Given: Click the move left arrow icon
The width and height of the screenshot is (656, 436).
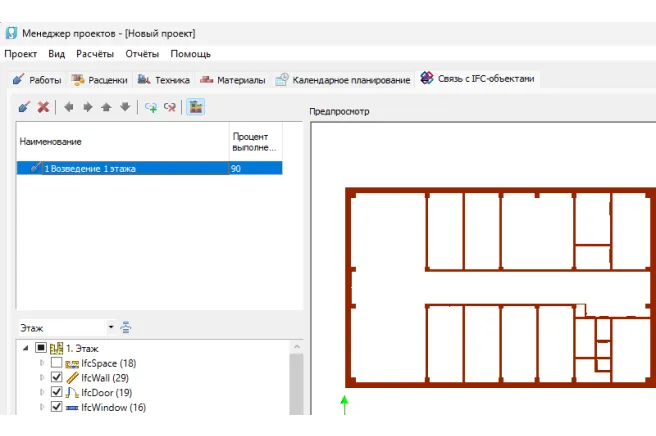Looking at the screenshot, I should pyautogui.click(x=69, y=107).
